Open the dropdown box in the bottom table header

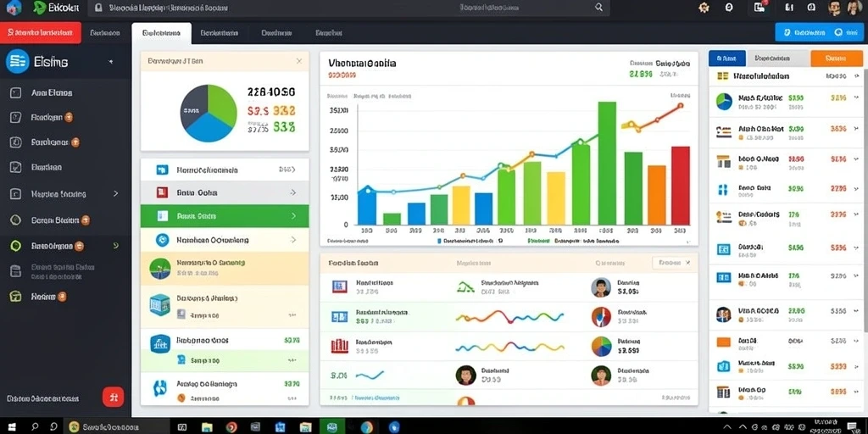(x=671, y=263)
